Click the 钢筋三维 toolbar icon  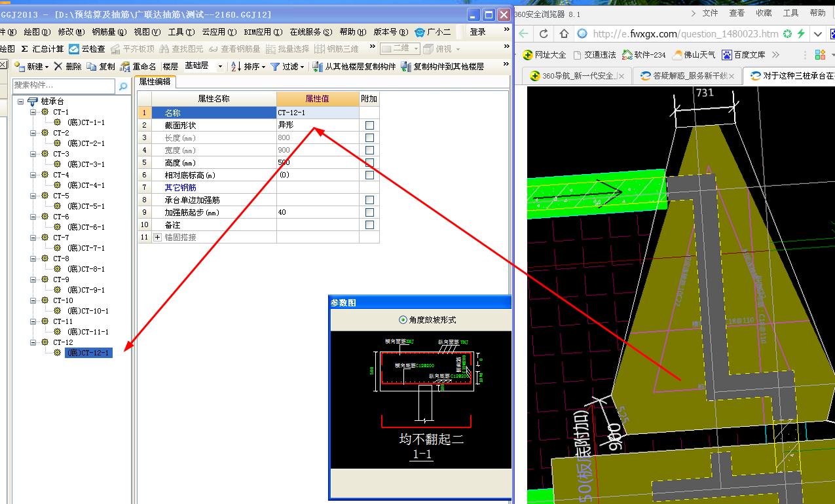pyautogui.click(x=320, y=48)
